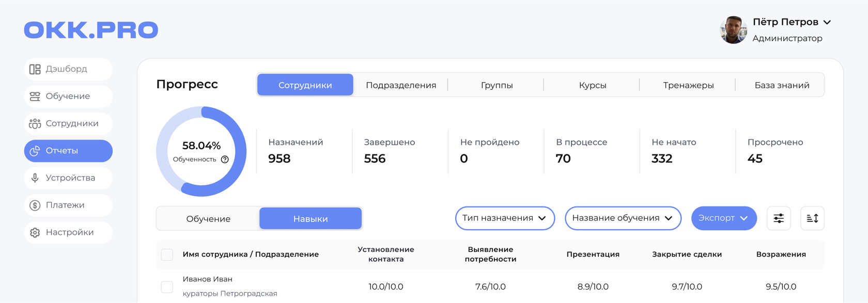The height and width of the screenshot is (303, 868).
Task: Click the OKK.PRO logo
Action: 91,30
